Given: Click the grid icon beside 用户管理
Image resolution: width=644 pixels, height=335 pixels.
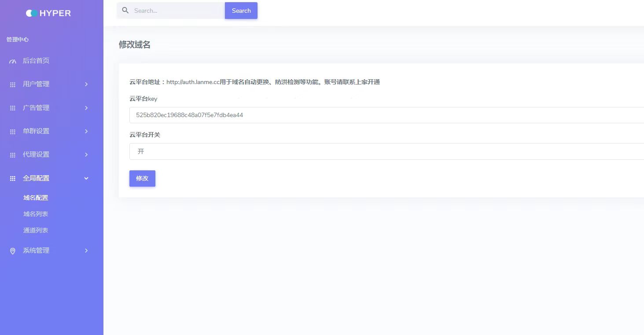Looking at the screenshot, I should pos(13,85).
